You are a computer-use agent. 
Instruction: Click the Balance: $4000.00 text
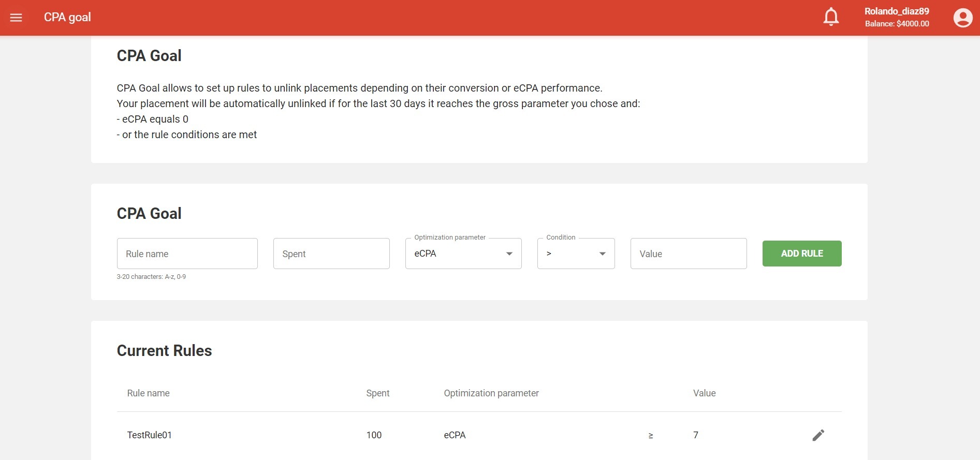[x=897, y=24]
